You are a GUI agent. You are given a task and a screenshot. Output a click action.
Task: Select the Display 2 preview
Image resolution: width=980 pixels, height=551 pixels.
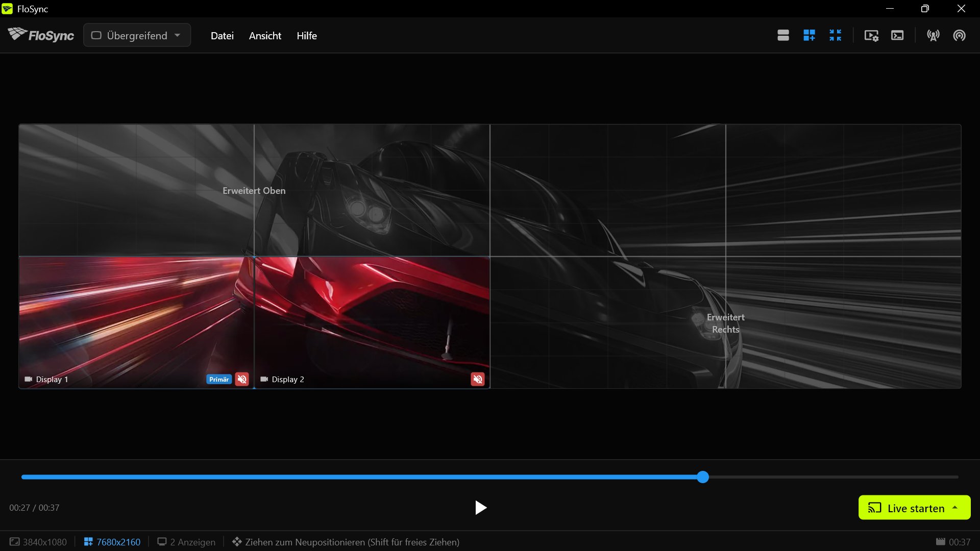coord(372,322)
